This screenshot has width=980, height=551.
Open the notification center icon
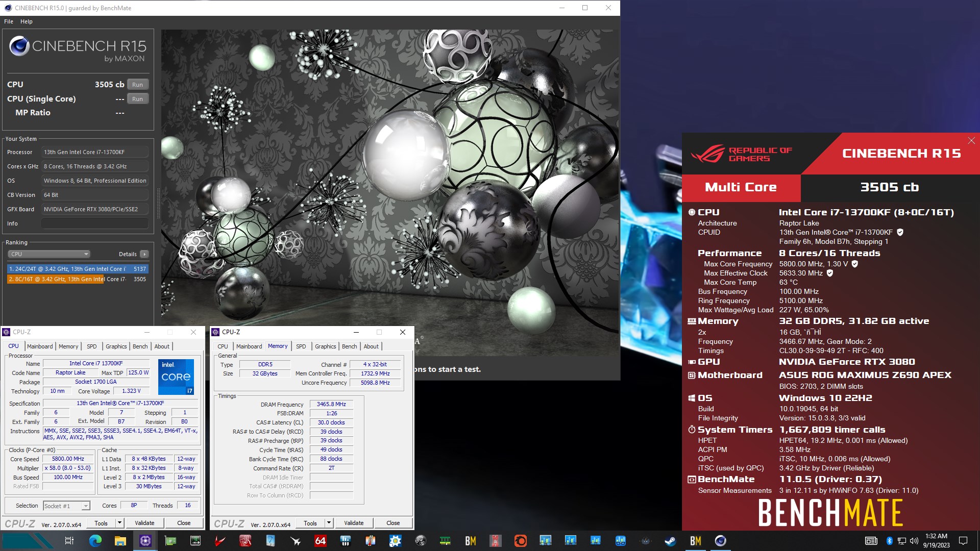(963, 541)
